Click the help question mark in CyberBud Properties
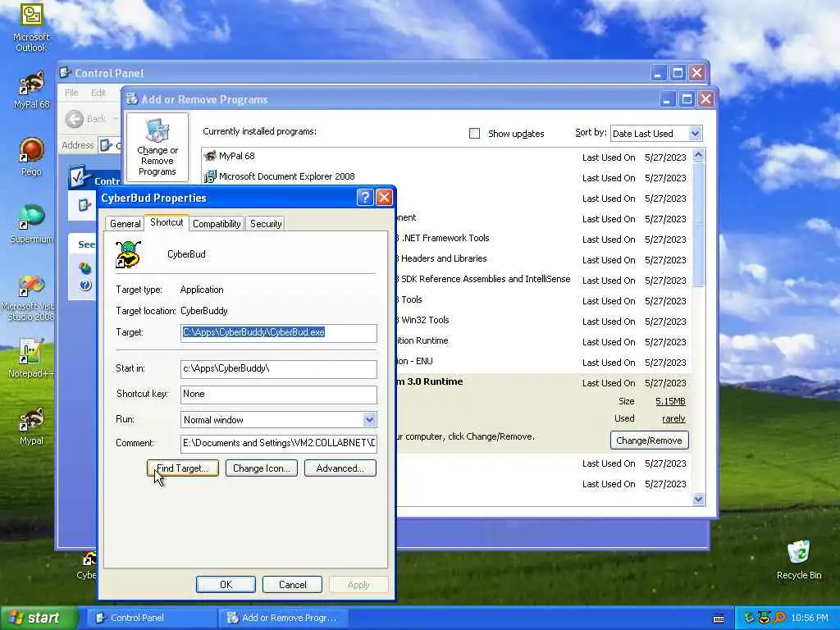Viewport: 840px width, 630px height. 364,197
